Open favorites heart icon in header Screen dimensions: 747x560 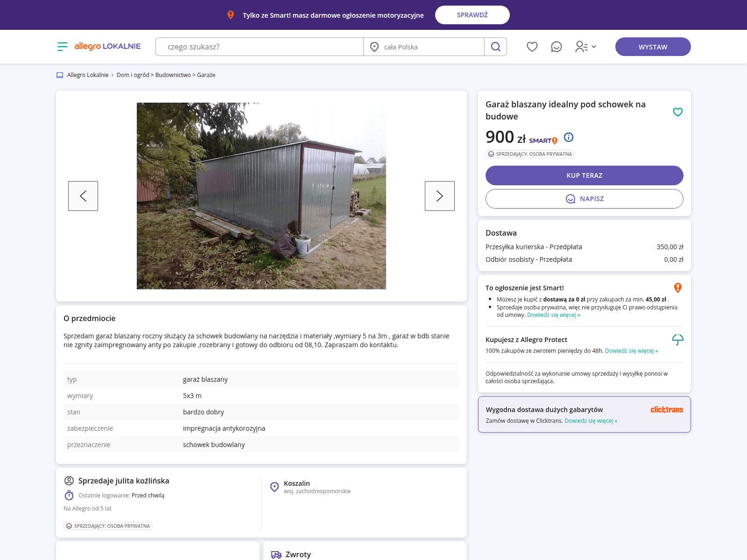(532, 47)
